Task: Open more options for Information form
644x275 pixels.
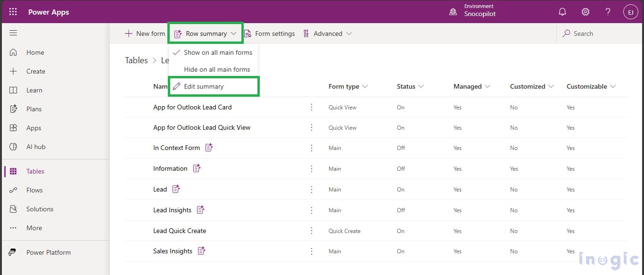Action: click(311, 168)
